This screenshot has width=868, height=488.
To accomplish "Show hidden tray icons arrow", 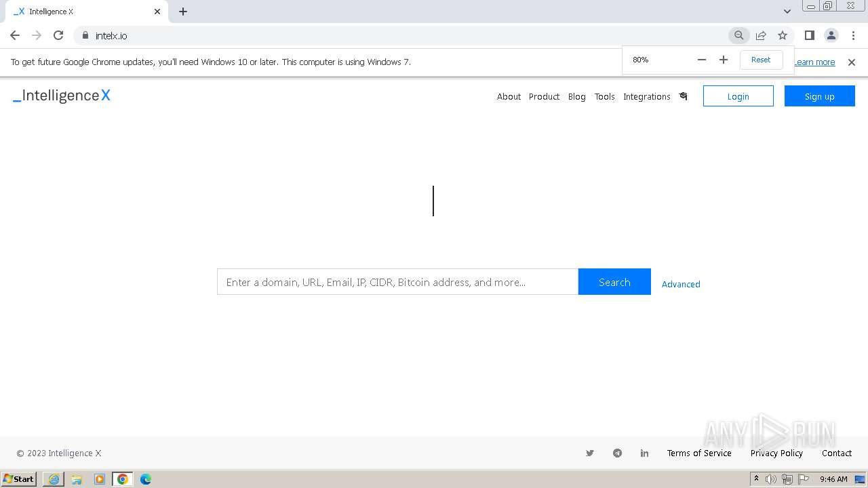I will point(756,479).
